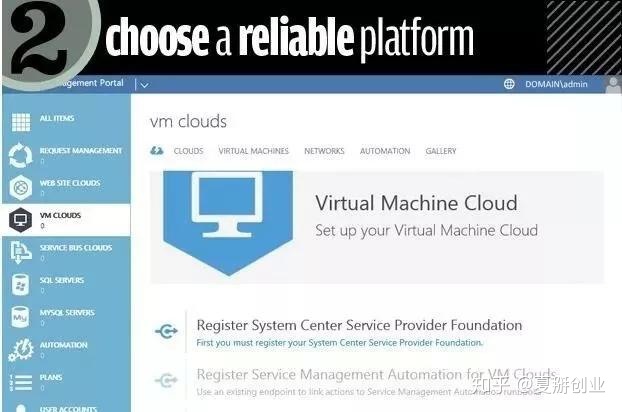Image resolution: width=622 pixels, height=412 pixels.
Task: Open the DOMAIN\admin account menu
Action: [560, 85]
